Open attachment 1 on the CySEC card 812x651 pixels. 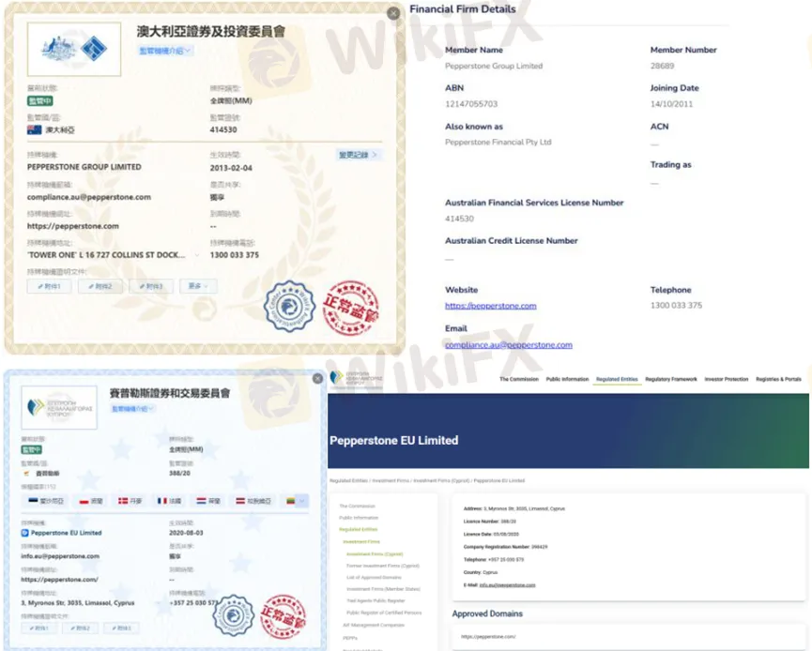coord(38,628)
